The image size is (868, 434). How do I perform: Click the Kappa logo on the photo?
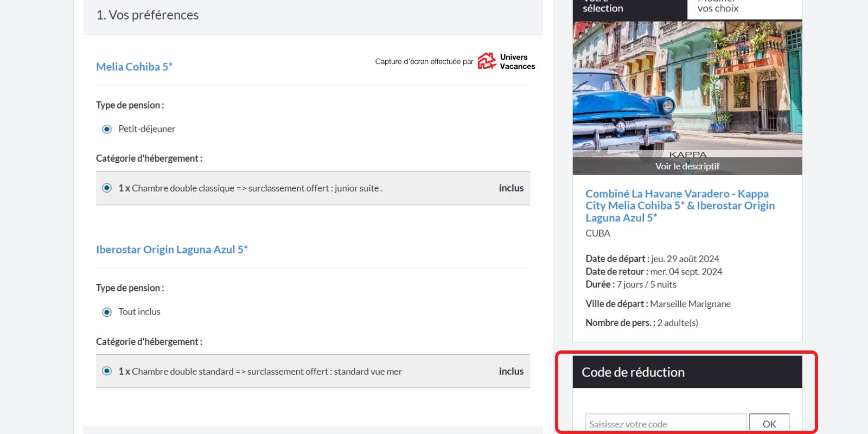687,155
